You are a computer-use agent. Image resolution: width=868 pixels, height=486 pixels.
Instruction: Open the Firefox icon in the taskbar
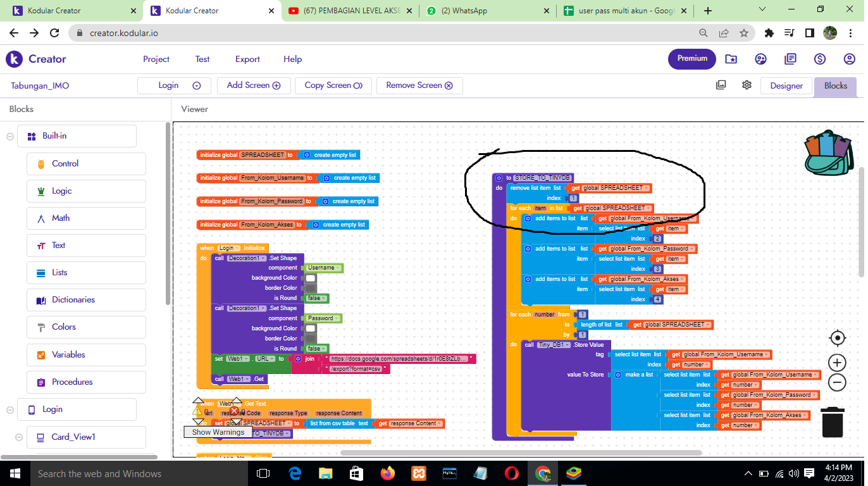(x=387, y=473)
